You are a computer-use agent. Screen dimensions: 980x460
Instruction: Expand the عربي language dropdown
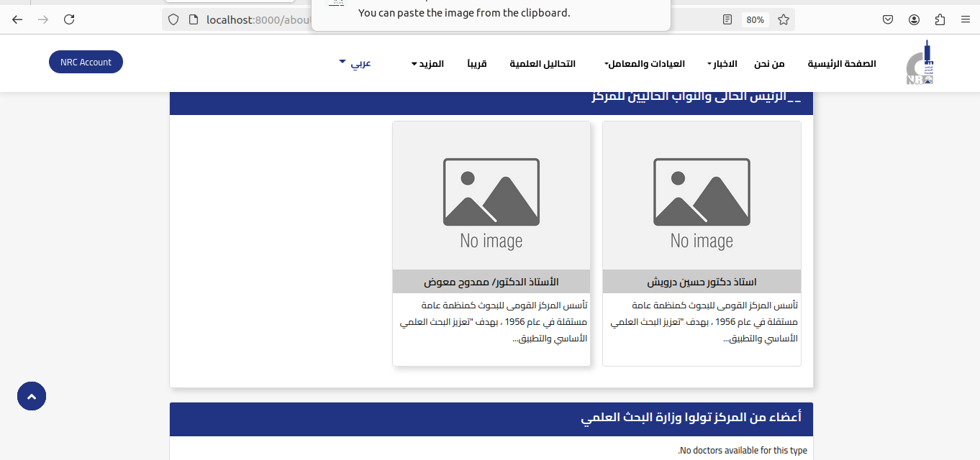click(355, 63)
